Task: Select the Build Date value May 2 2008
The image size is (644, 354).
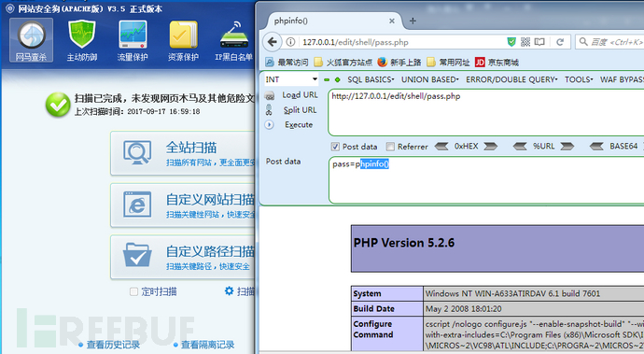Action: pyautogui.click(x=463, y=309)
